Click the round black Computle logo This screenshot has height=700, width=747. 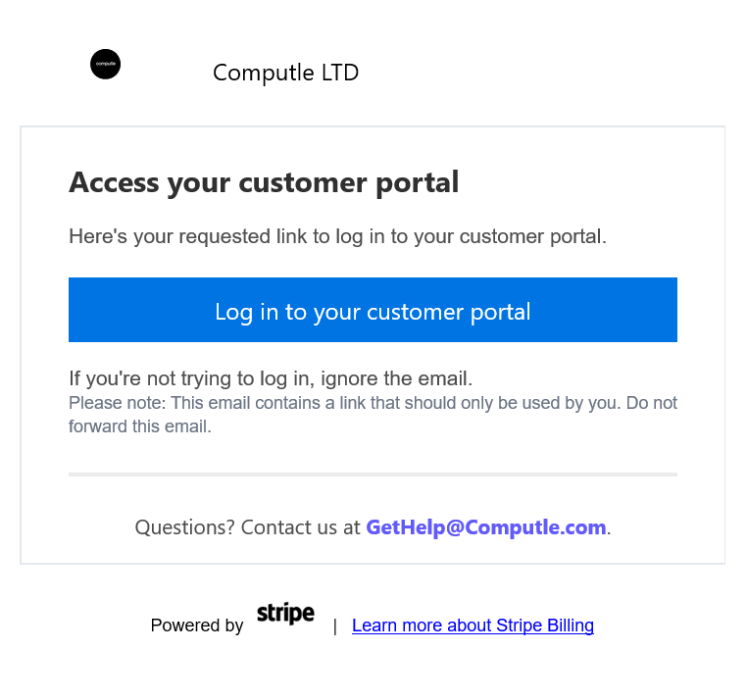coord(105,65)
